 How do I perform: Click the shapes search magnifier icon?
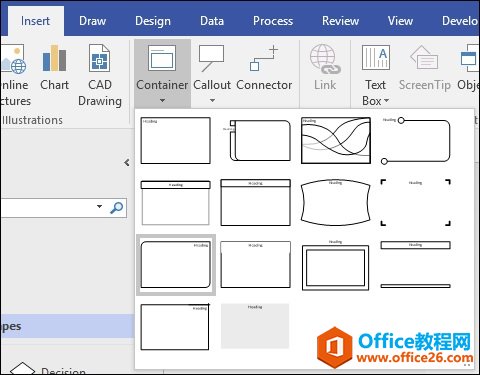click(x=117, y=207)
